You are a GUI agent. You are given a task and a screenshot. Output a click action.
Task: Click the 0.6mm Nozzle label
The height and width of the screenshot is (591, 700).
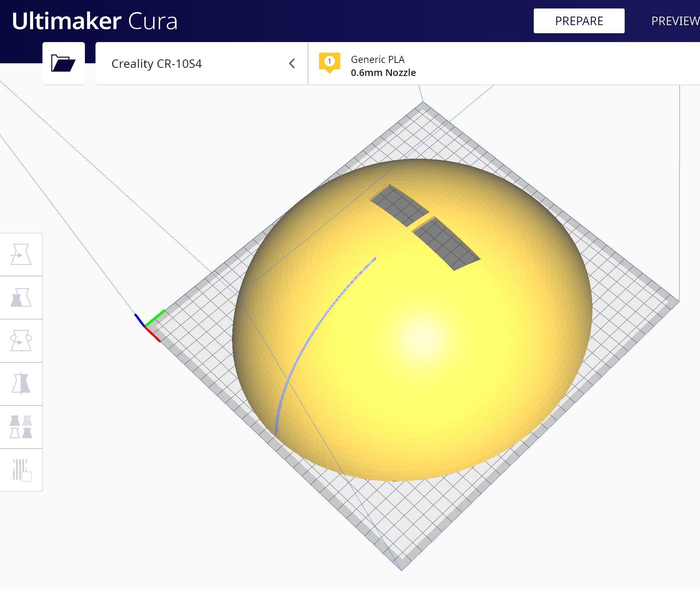(x=383, y=73)
